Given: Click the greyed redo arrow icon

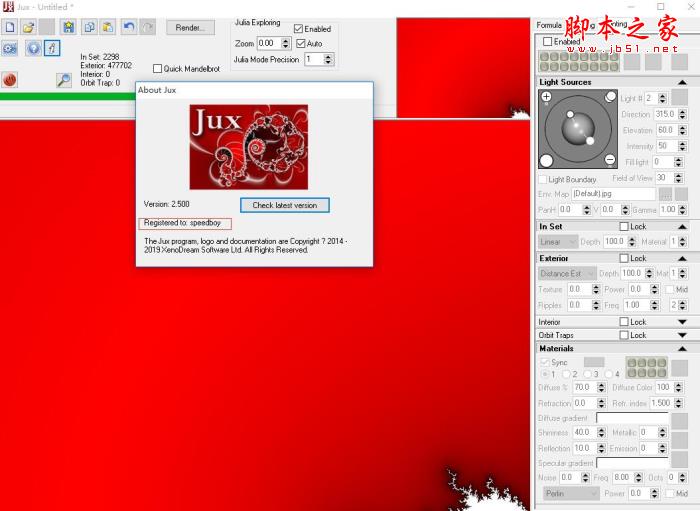Looking at the screenshot, I should [148, 27].
